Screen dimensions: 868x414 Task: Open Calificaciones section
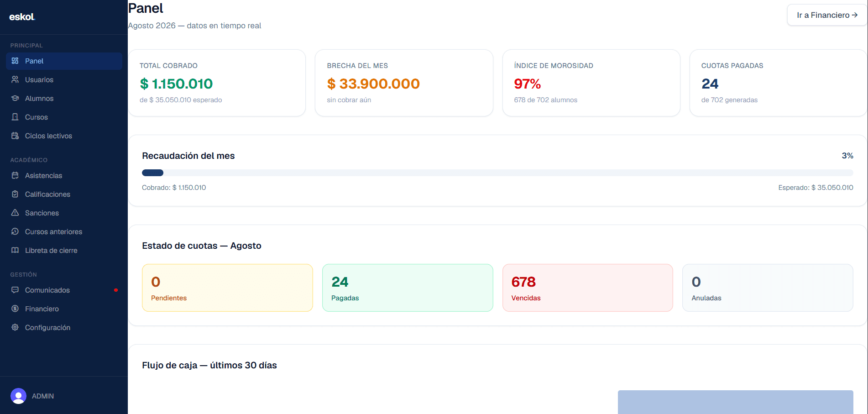point(64,194)
